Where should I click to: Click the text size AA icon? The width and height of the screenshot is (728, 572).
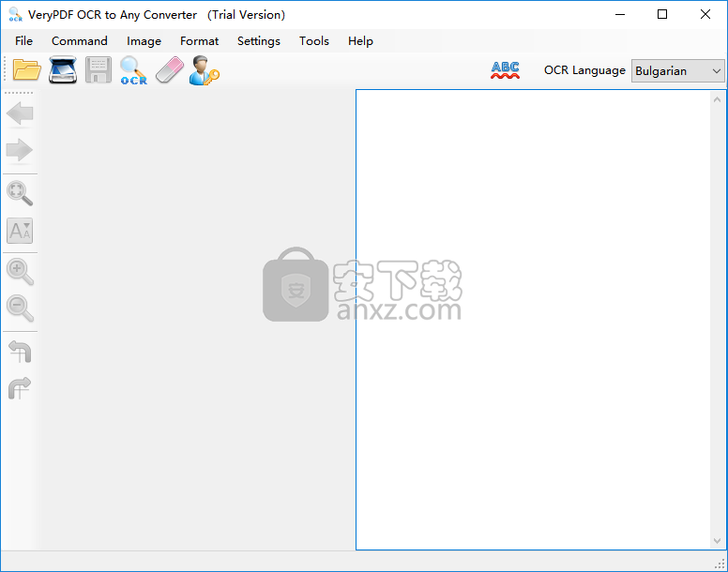tap(20, 231)
